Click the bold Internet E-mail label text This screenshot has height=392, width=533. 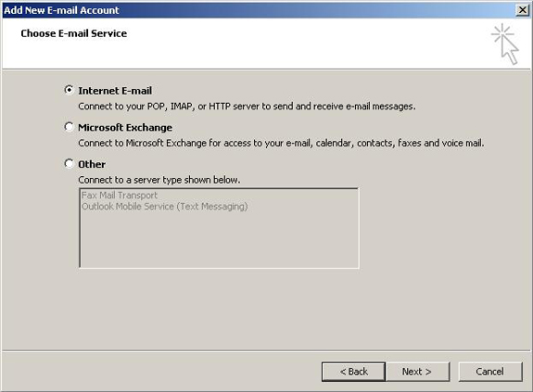(x=115, y=91)
